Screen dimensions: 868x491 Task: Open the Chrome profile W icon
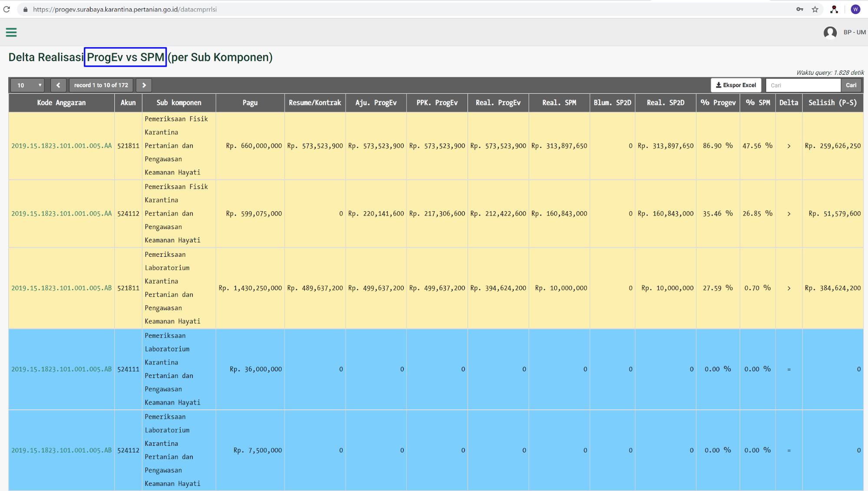(x=855, y=9)
